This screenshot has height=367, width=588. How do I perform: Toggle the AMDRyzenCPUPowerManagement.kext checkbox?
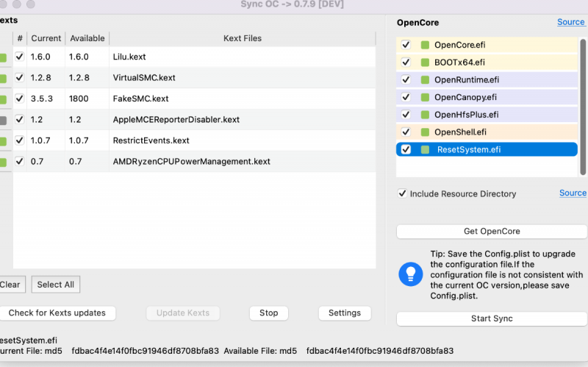(x=20, y=161)
